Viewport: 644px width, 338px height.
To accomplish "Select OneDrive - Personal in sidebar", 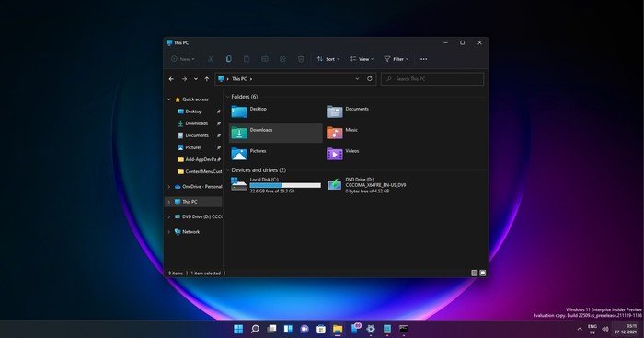I will point(198,187).
